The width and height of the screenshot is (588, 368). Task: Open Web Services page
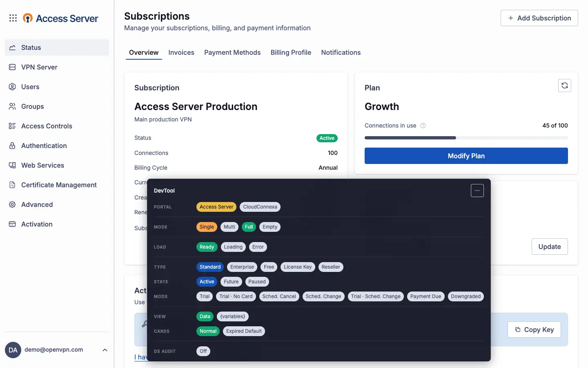coord(57,165)
